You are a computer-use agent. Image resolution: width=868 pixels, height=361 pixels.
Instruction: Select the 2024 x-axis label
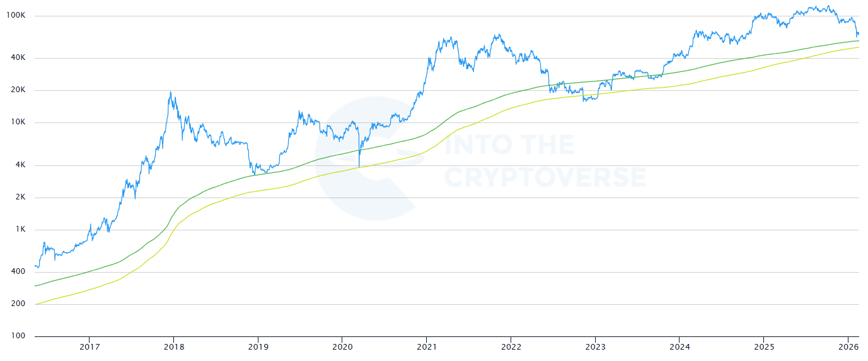(x=680, y=346)
